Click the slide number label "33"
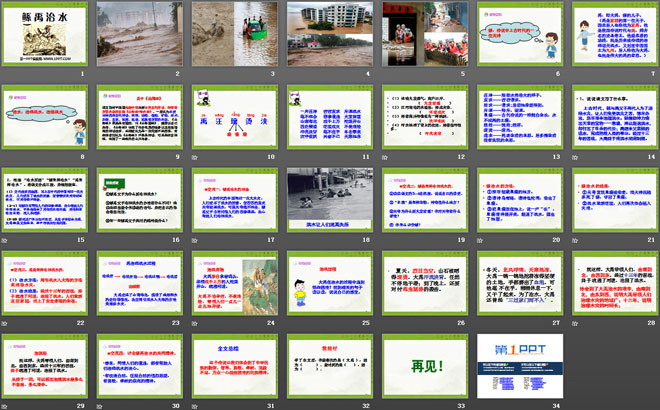660x410 pixels. 461,406
